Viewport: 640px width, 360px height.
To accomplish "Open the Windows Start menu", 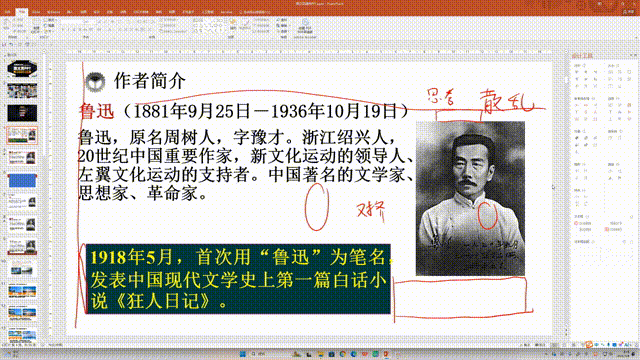I will pos(242,354).
